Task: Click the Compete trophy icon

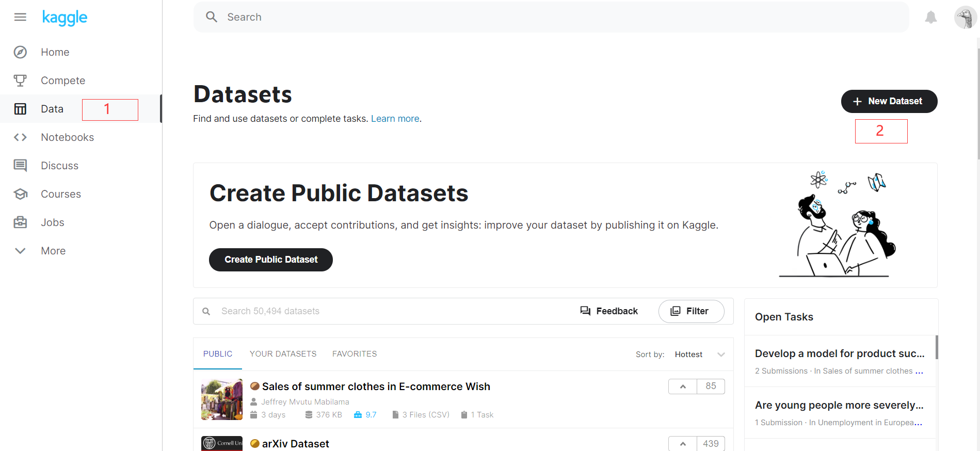Action: pos(20,80)
